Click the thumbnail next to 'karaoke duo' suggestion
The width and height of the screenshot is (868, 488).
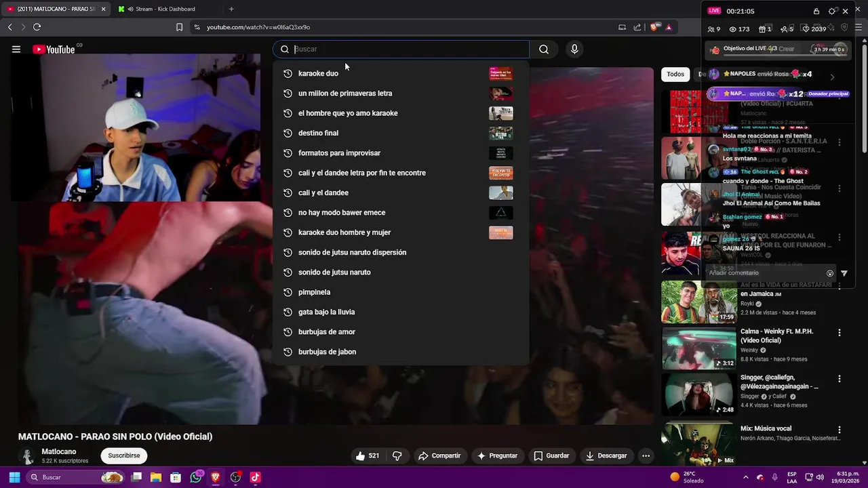coord(500,73)
